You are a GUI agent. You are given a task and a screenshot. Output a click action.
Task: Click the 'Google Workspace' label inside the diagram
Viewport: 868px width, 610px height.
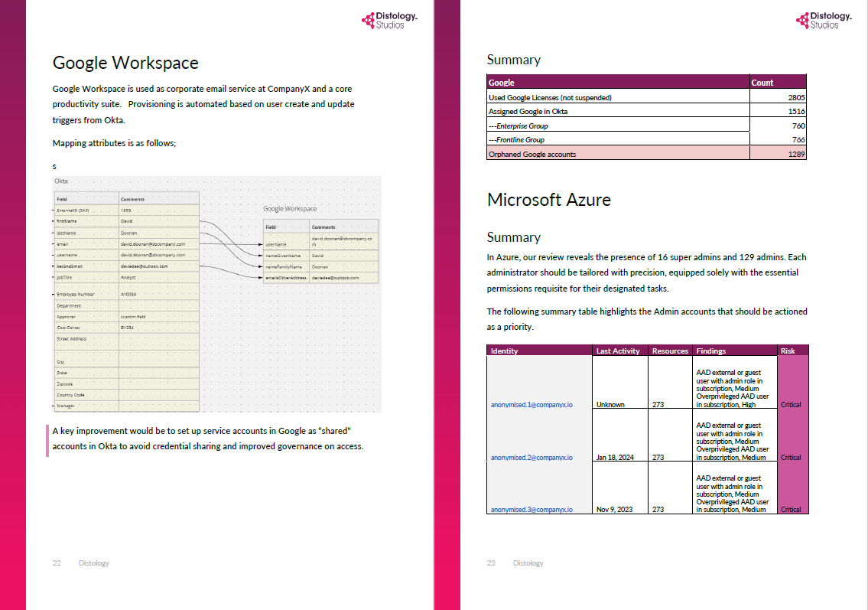pos(290,209)
